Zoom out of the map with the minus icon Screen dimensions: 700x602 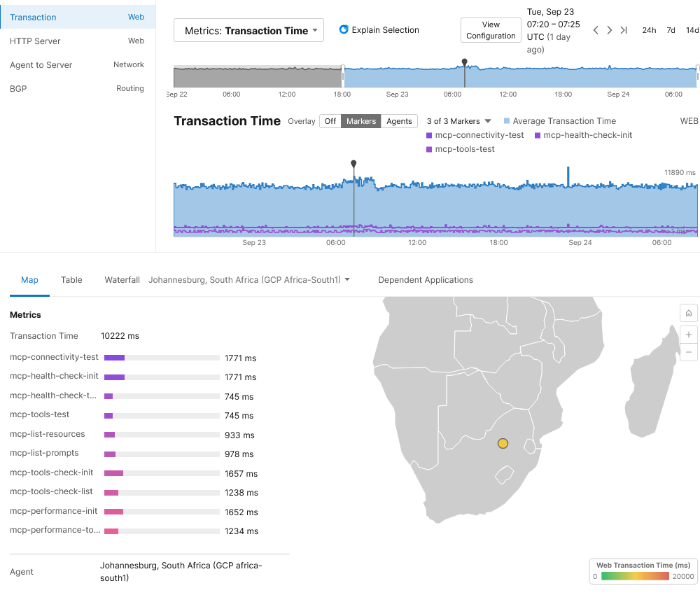pyautogui.click(x=688, y=353)
